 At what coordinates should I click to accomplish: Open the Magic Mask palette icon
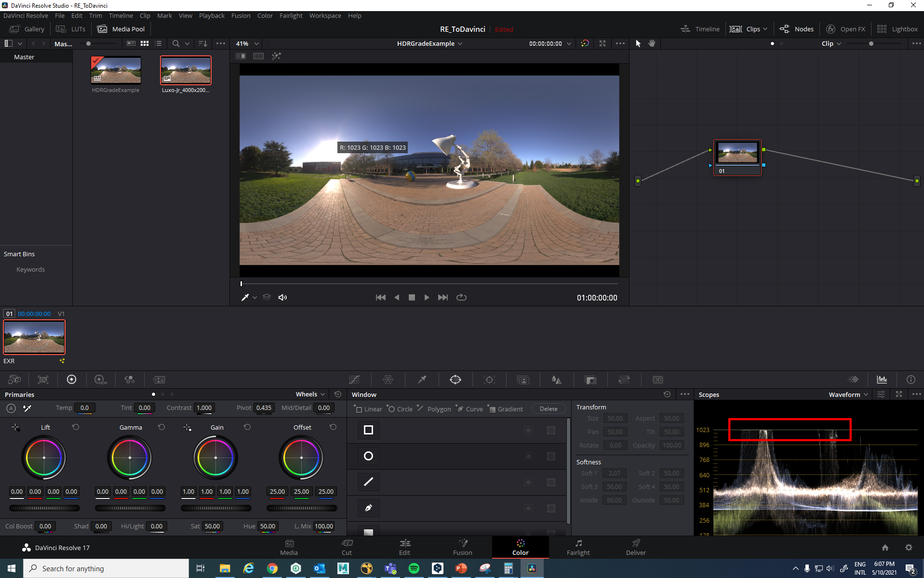click(523, 380)
